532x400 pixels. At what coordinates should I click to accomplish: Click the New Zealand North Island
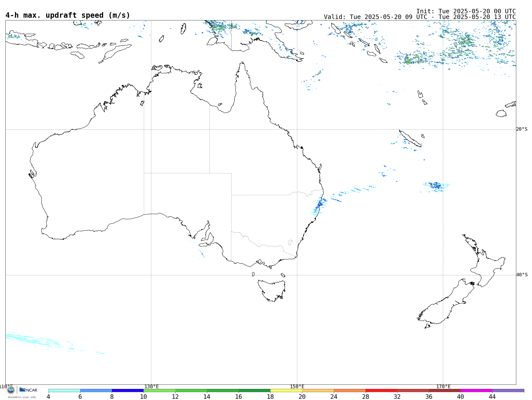click(484, 261)
